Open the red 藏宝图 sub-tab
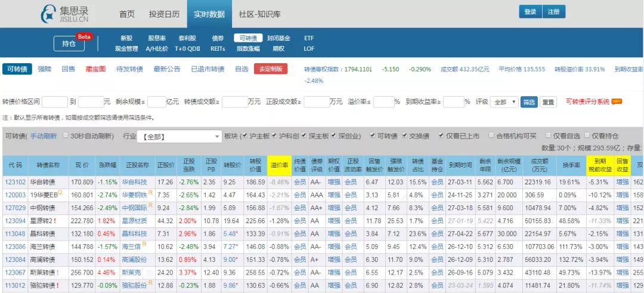644x293 pixels. [95, 69]
